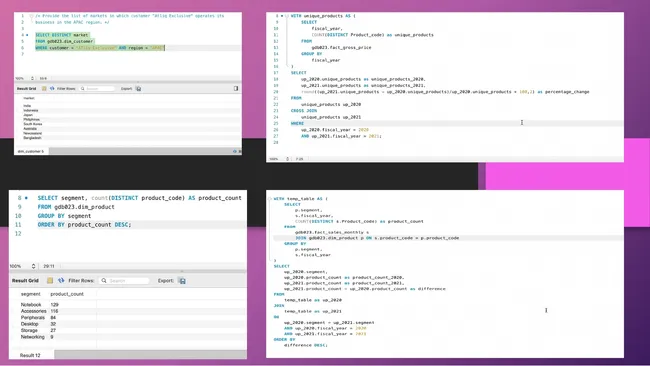
Task: Place cursor on gdb023.fact_gross_price line
Action: pos(341,48)
